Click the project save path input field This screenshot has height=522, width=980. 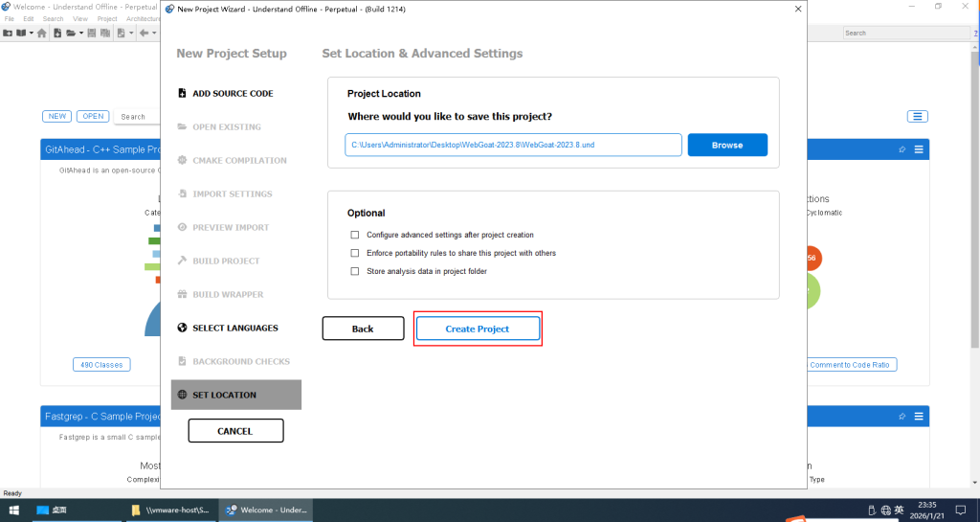pos(514,145)
